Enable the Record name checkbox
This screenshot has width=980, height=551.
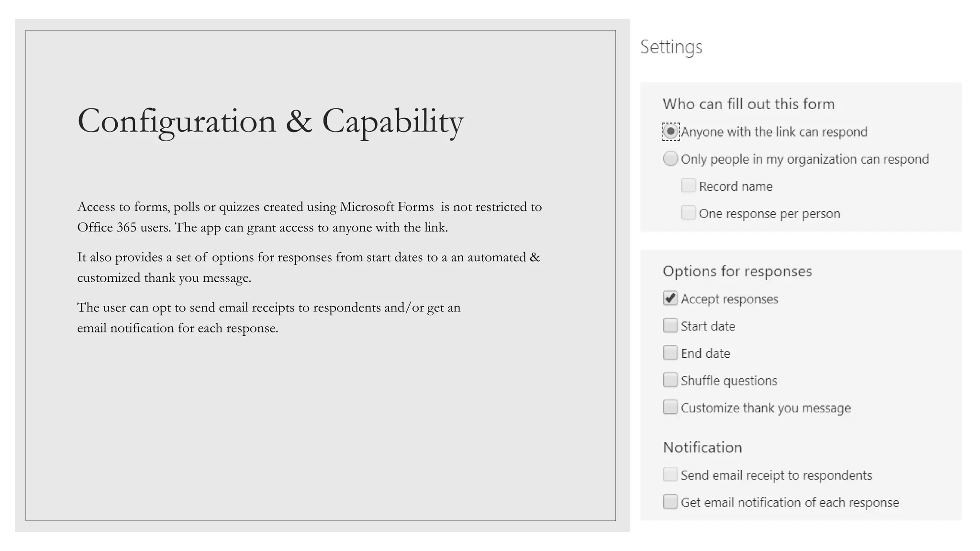[688, 186]
